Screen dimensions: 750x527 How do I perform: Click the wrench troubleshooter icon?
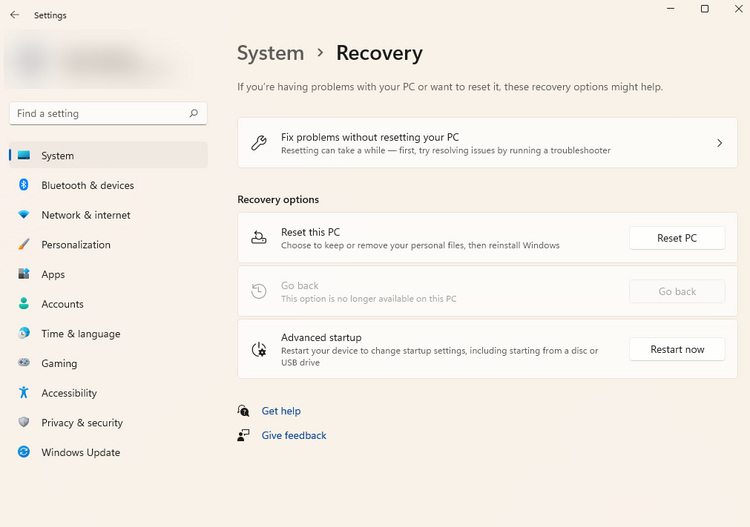[x=259, y=143]
